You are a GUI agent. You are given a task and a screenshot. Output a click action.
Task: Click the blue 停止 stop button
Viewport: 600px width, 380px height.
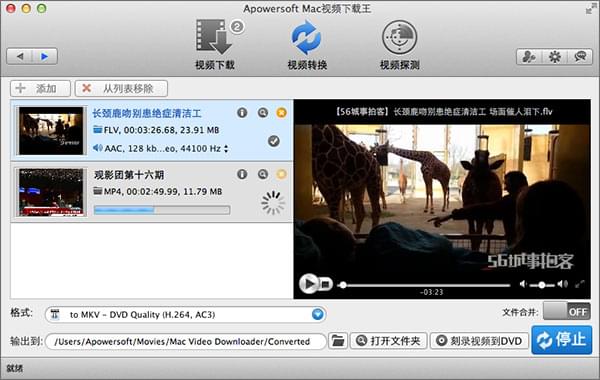pos(561,340)
